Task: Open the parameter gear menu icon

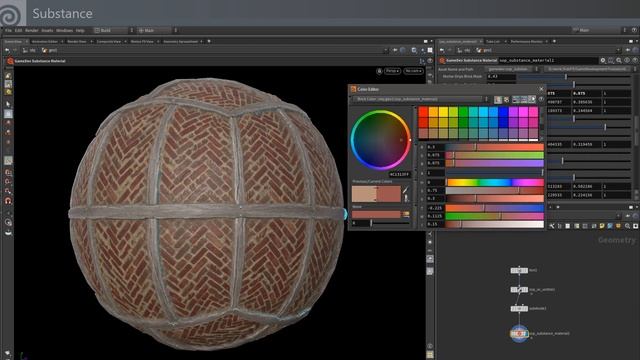Action: (603, 60)
